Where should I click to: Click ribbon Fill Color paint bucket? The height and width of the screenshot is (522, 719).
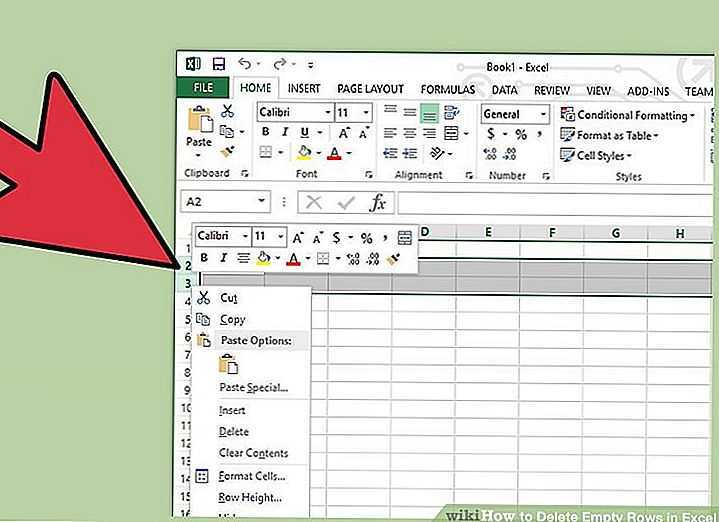click(x=304, y=152)
